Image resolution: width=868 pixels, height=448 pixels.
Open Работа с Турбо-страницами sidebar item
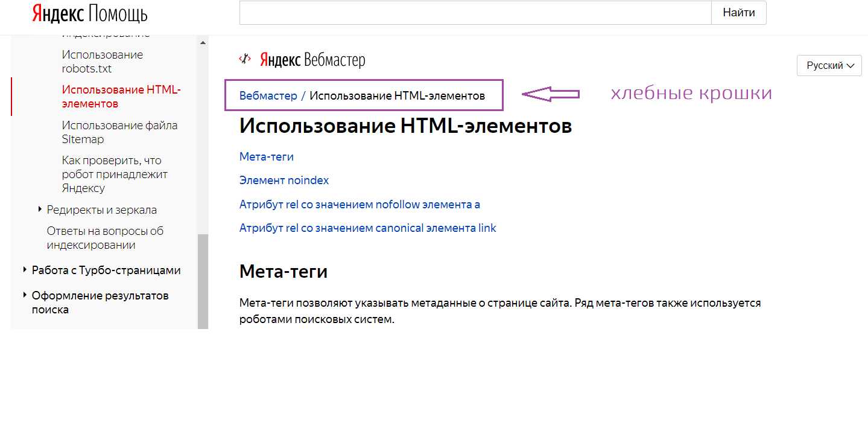(x=106, y=270)
